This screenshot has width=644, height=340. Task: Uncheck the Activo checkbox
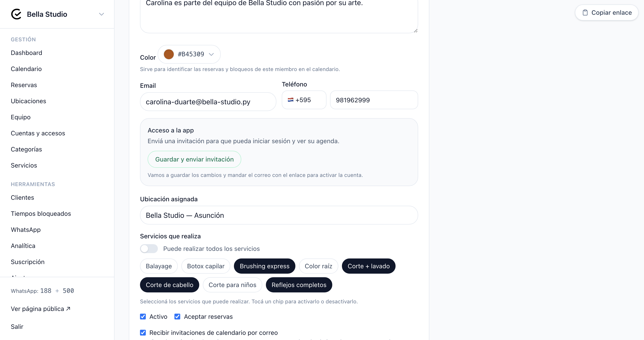pyautogui.click(x=143, y=317)
